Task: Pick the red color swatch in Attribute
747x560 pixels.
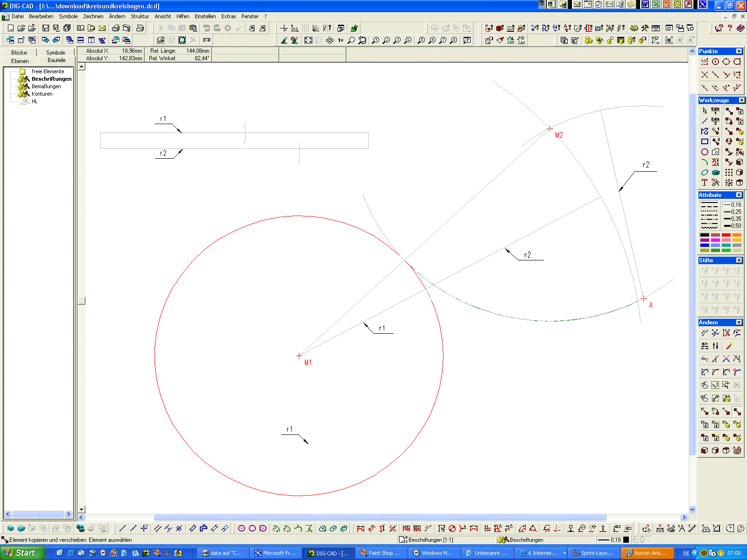Action: click(726, 235)
